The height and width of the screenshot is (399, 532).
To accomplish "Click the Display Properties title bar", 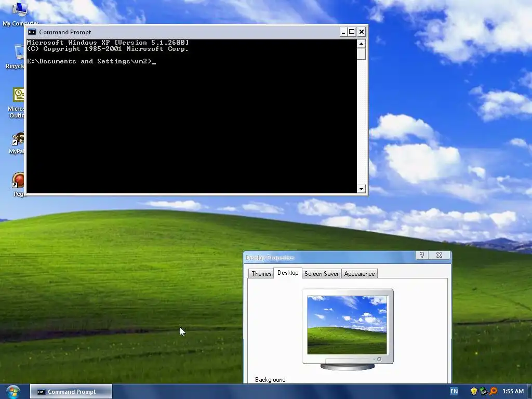I will click(x=329, y=257).
